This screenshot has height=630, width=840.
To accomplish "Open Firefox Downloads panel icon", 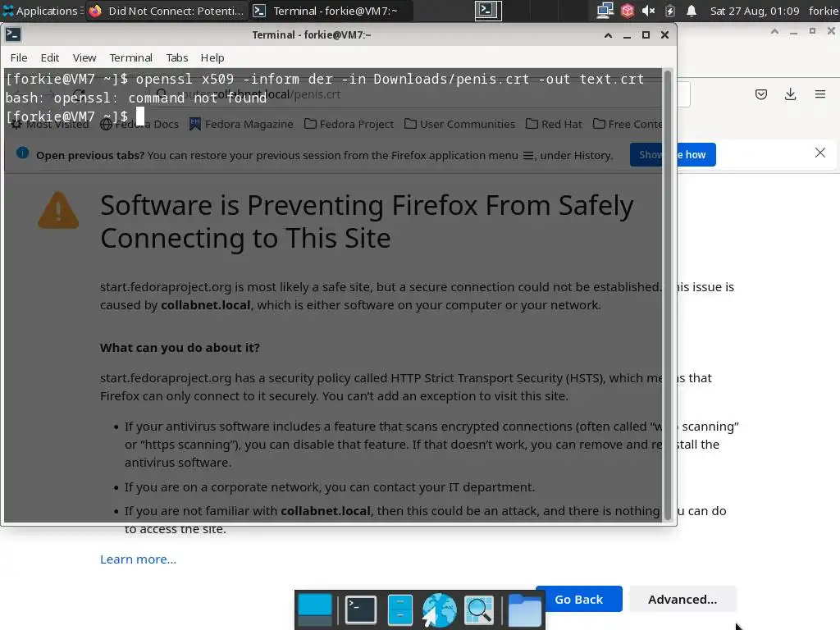I will coord(790,95).
